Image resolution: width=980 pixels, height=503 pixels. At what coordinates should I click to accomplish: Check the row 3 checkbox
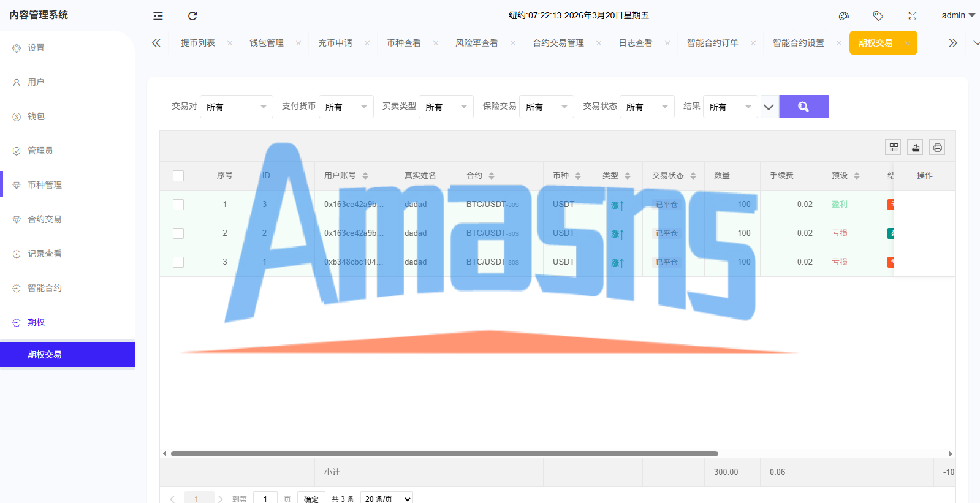click(x=178, y=262)
